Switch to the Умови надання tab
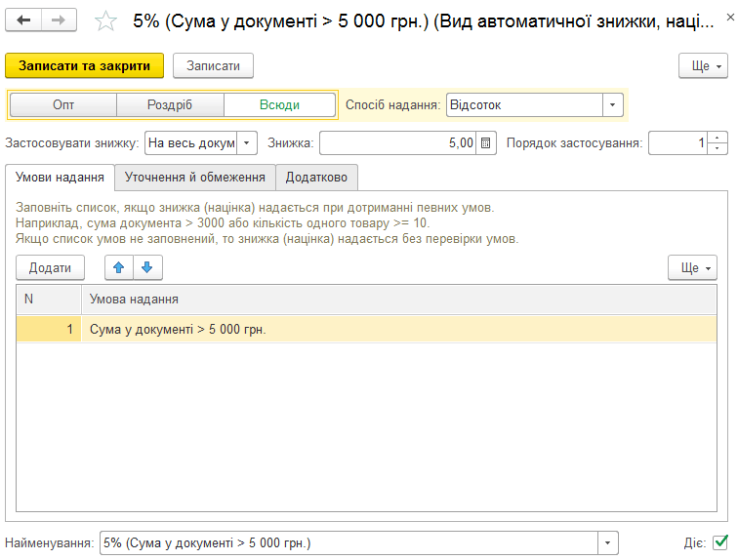This screenshot has height=560, width=738. point(60,178)
